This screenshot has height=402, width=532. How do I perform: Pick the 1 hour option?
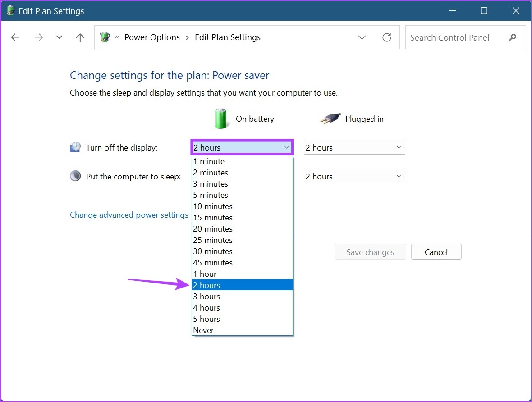pos(242,274)
